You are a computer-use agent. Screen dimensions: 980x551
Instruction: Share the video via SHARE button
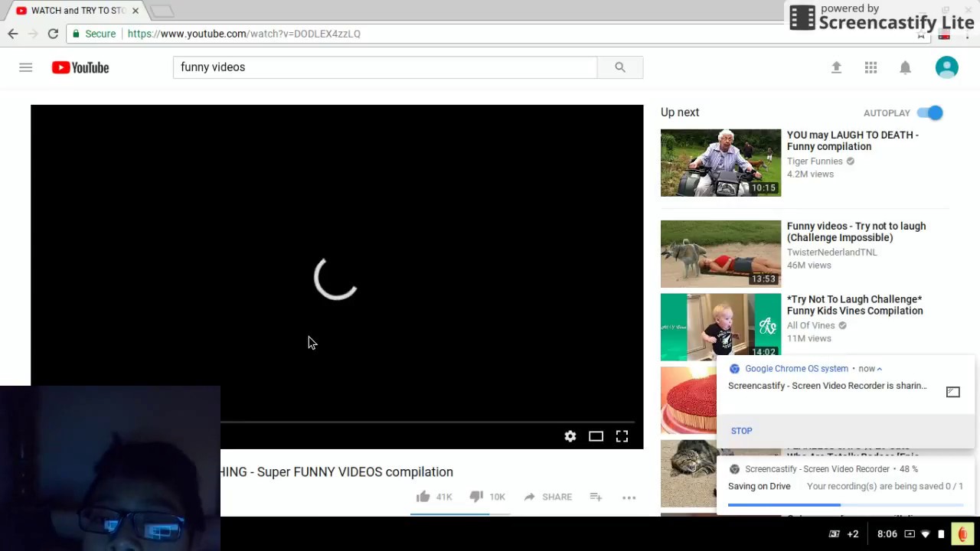tap(547, 497)
